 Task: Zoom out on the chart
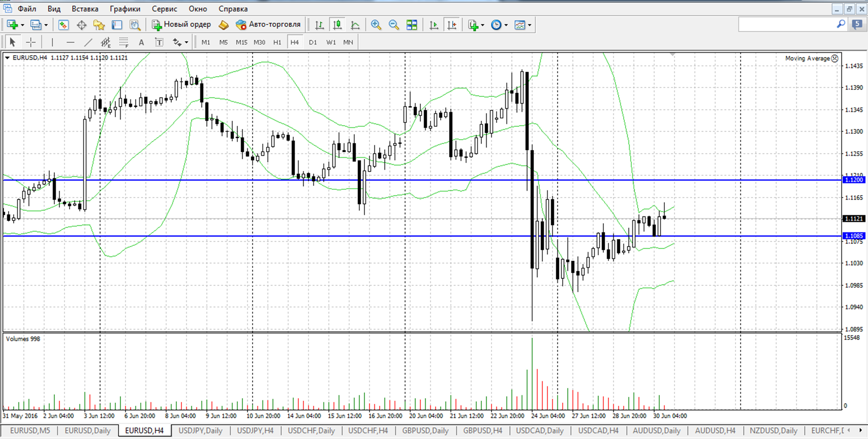tap(394, 25)
